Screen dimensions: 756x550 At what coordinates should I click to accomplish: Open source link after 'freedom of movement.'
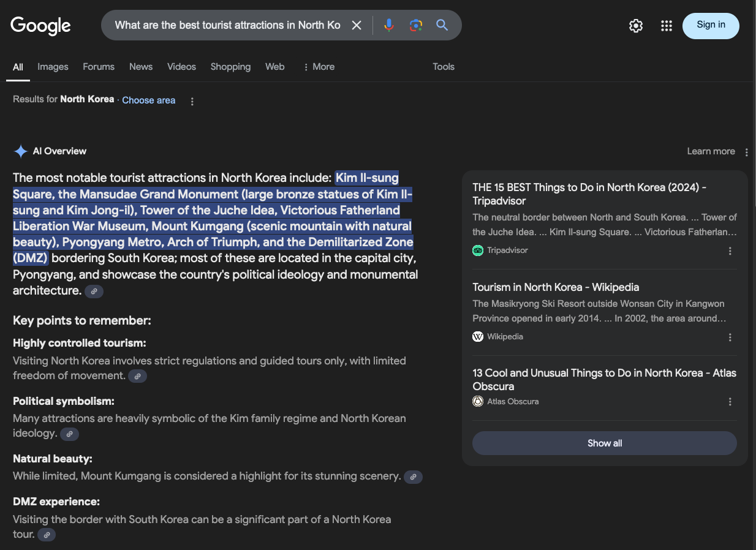[x=138, y=376]
